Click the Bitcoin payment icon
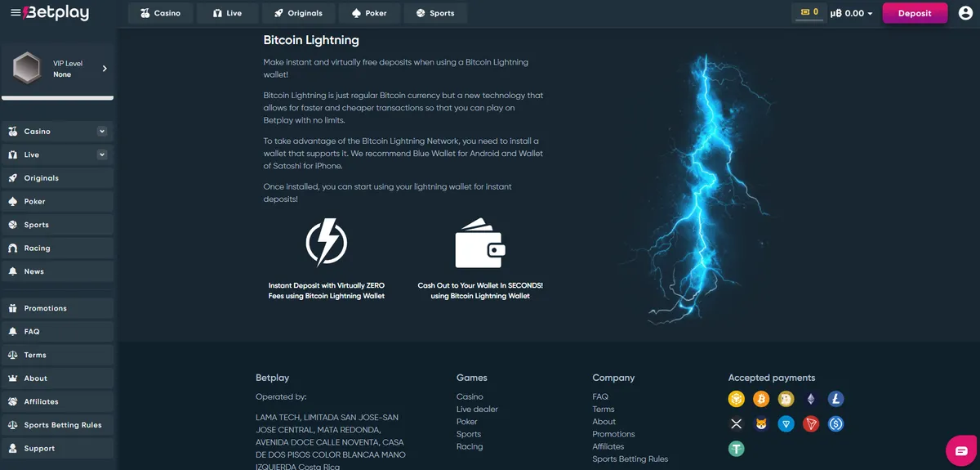980x470 pixels. (762, 399)
